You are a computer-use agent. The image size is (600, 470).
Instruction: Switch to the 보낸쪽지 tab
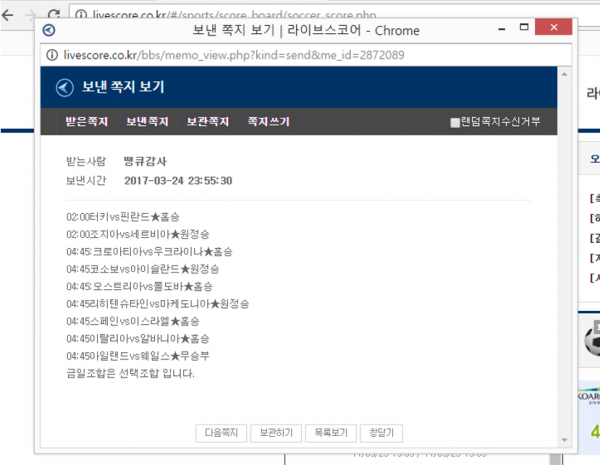tap(147, 122)
